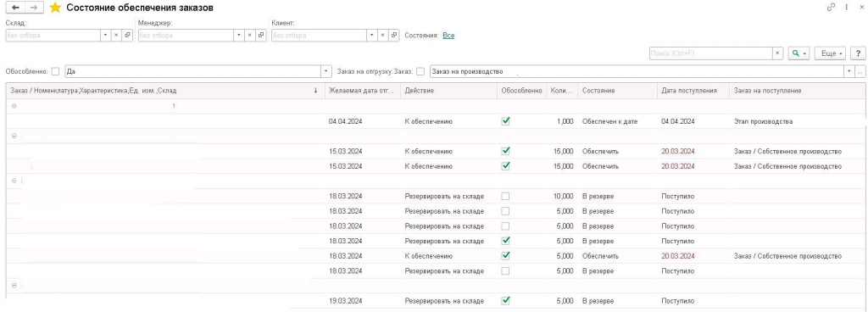Click the sort arrow in the Заказ / Номенклатура header
Image resolution: width=868 pixels, height=312 pixels.
click(x=315, y=91)
